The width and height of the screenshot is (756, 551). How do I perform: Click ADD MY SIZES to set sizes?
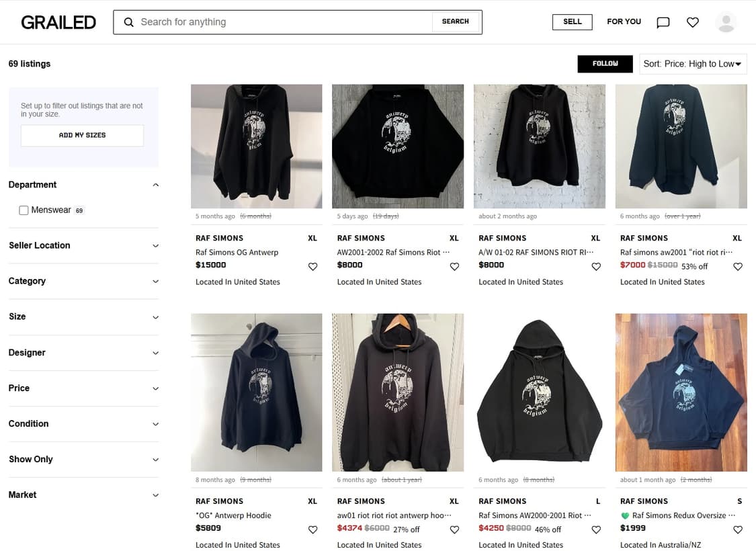pyautogui.click(x=82, y=134)
